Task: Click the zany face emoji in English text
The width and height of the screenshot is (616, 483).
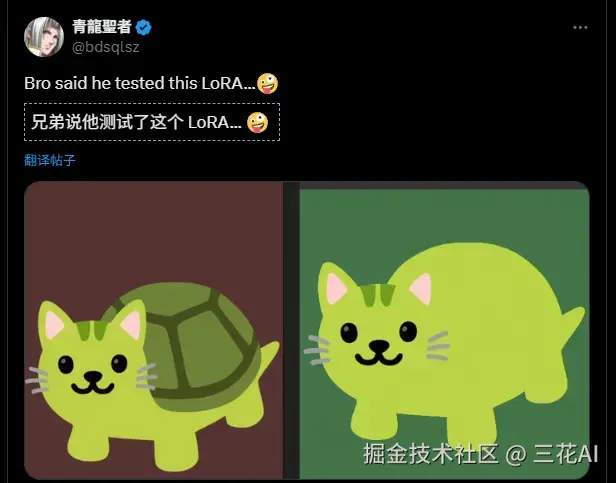Action: 267,84
